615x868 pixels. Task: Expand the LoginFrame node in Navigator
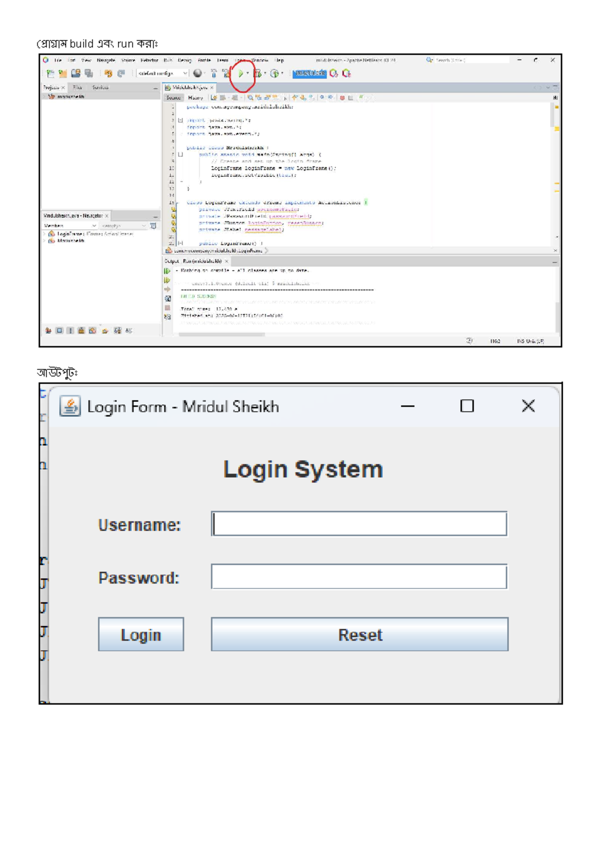click(x=45, y=234)
